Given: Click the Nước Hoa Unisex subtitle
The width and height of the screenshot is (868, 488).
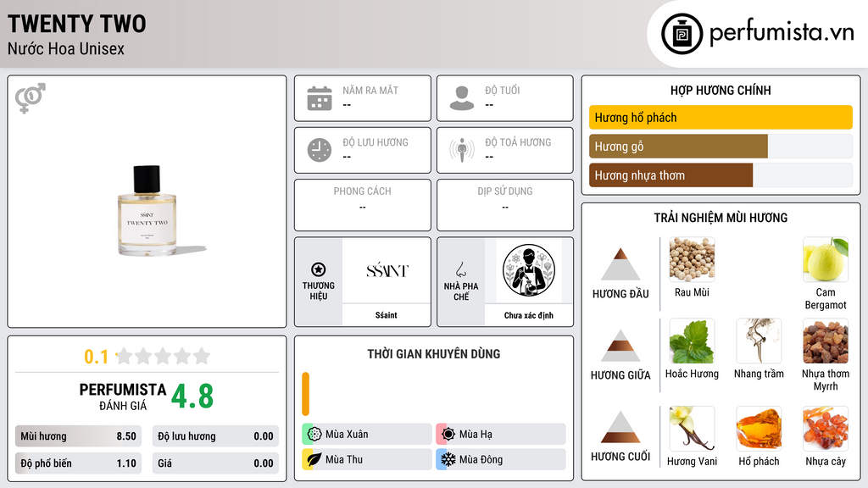Looking at the screenshot, I should pos(66,48).
